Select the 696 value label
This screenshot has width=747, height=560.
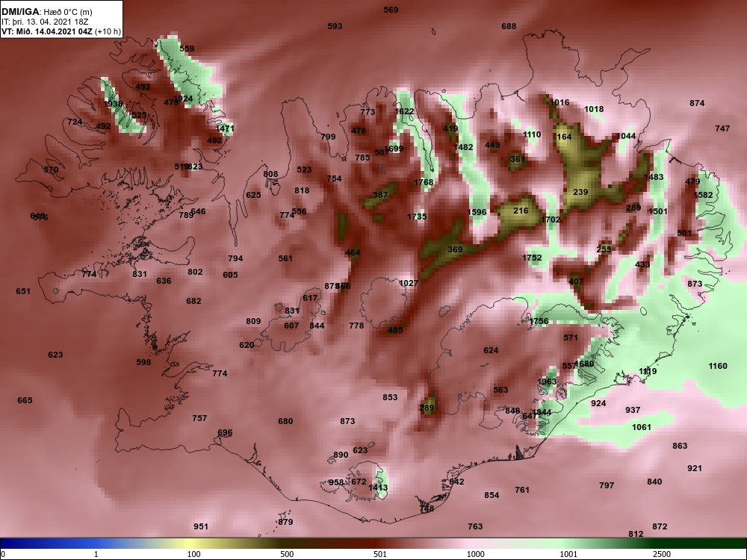tap(225, 432)
